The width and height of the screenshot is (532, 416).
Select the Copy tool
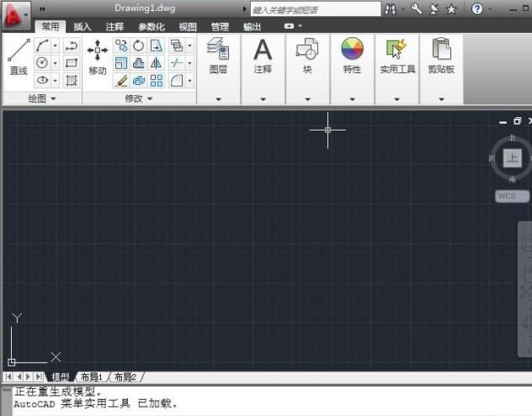121,45
